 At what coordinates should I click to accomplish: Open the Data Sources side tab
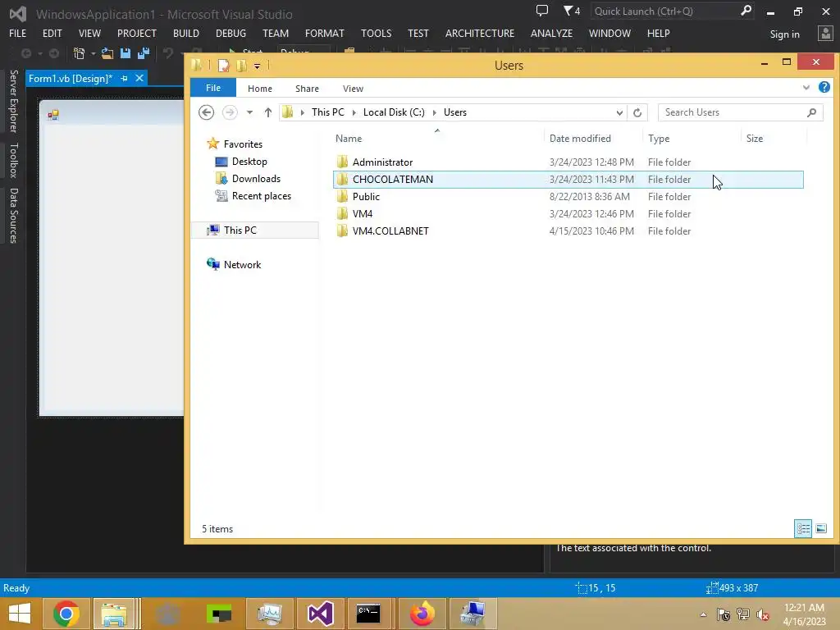[14, 216]
